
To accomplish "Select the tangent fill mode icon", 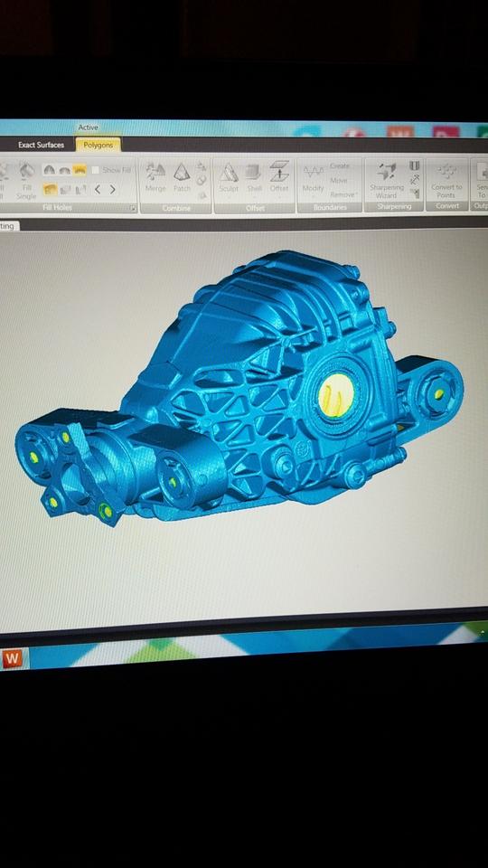I will tap(64, 170).
